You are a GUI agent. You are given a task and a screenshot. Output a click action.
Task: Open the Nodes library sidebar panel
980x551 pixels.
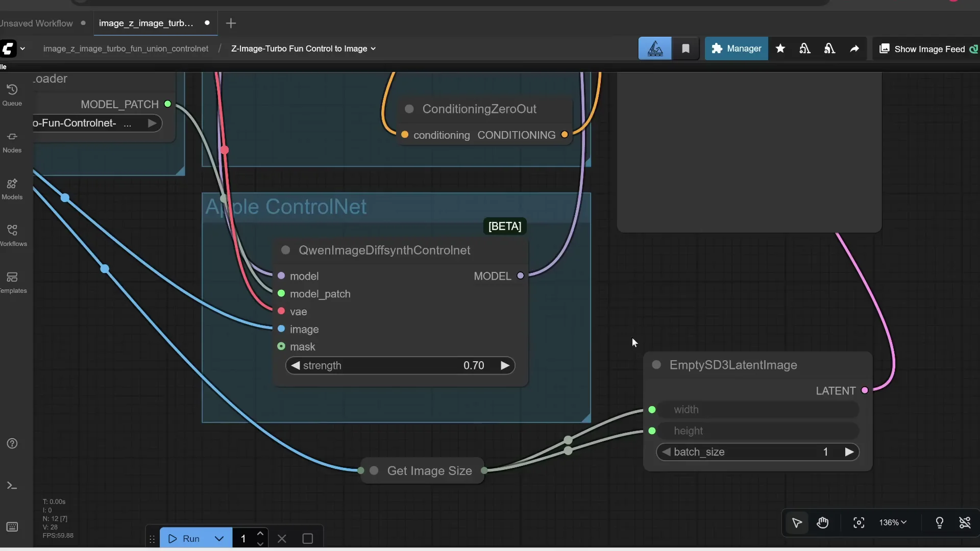pos(12,140)
